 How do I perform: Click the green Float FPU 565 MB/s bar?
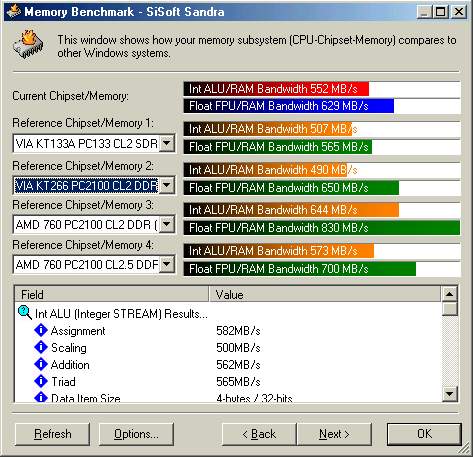(x=278, y=147)
